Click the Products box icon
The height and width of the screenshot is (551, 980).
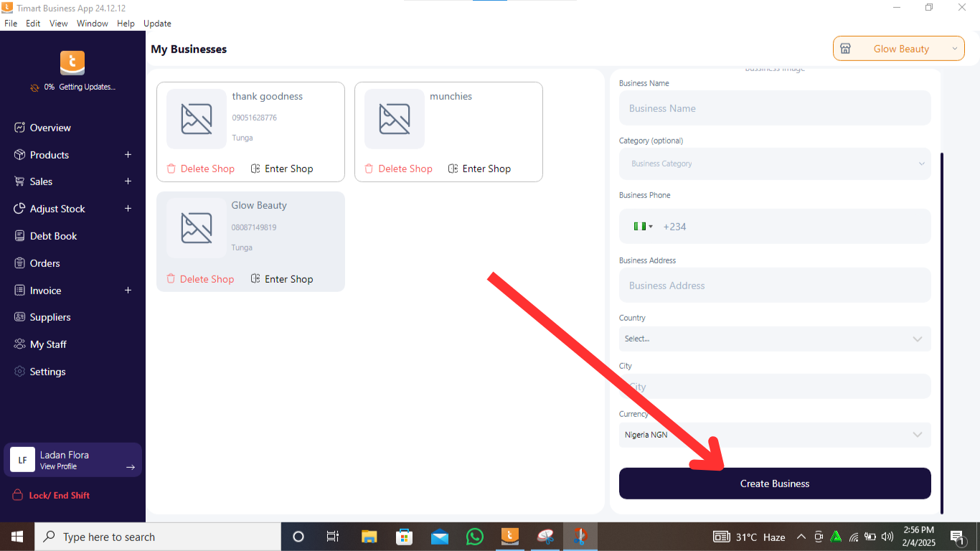20,155
